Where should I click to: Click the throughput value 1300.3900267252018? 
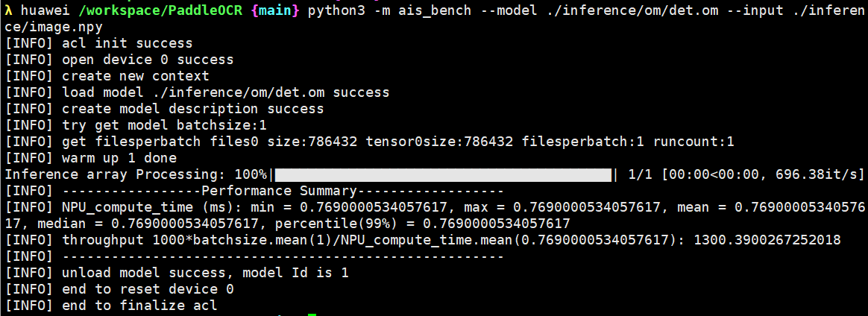(767, 240)
